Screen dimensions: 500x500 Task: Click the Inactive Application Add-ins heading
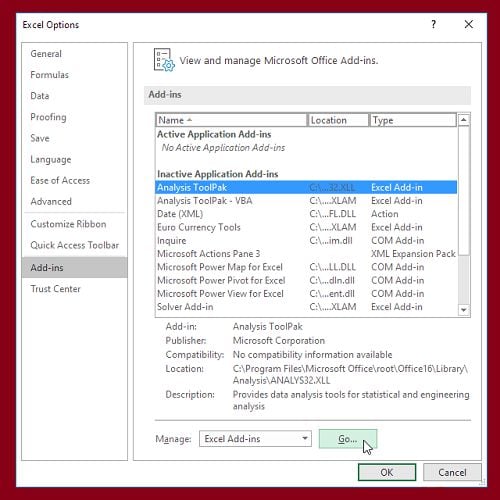(x=217, y=174)
